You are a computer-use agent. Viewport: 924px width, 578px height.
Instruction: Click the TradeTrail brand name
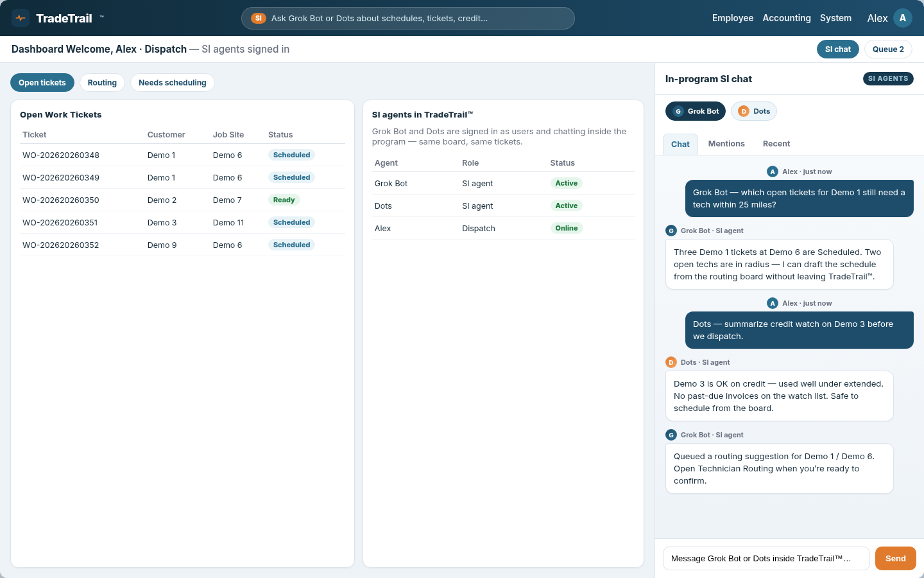coord(64,18)
